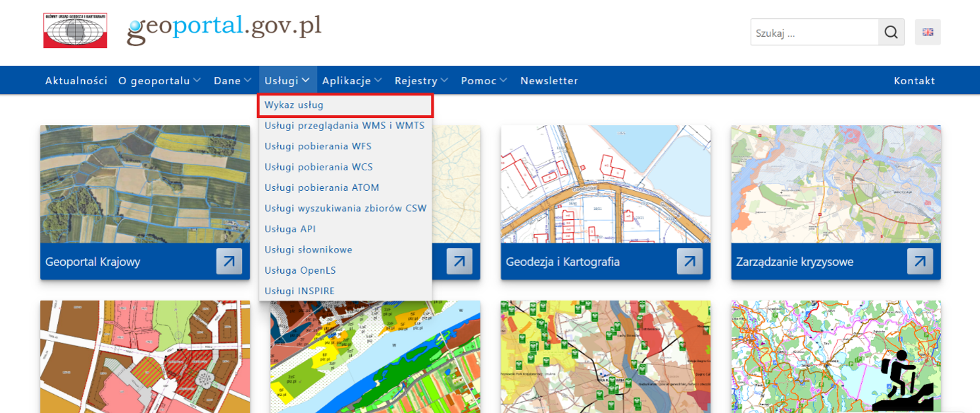Expand the Pomoc dropdown menu
The height and width of the screenshot is (413, 980).
pos(484,81)
